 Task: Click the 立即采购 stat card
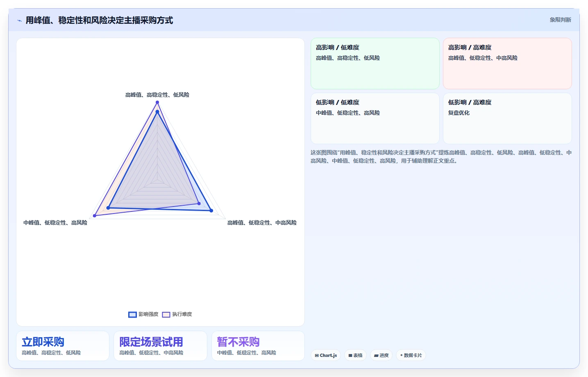pyautogui.click(x=63, y=346)
